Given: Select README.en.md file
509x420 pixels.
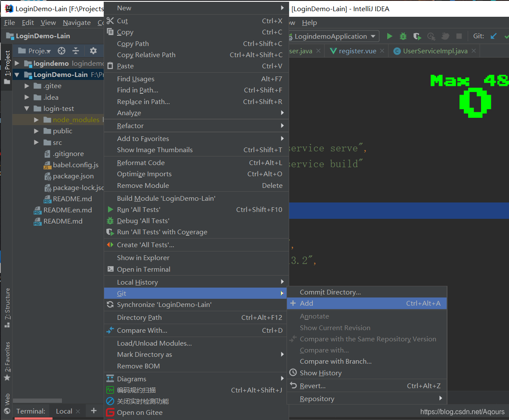Looking at the screenshot, I should click(x=63, y=210).
